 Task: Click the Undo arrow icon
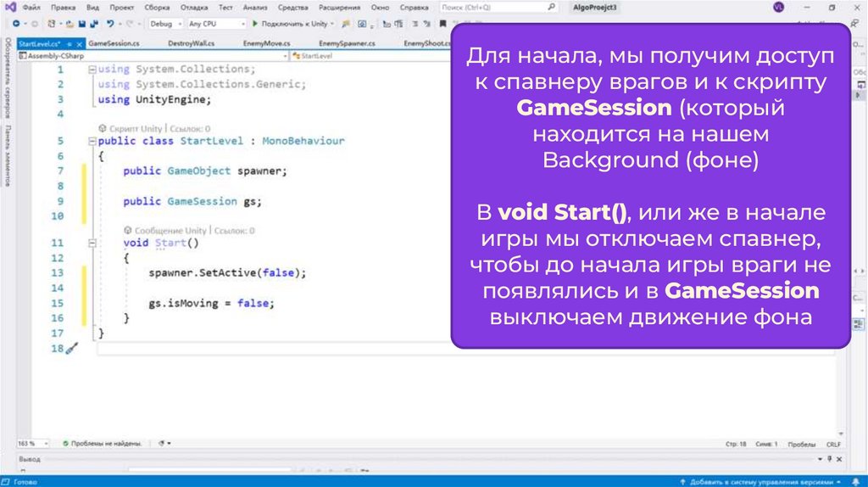click(110, 24)
